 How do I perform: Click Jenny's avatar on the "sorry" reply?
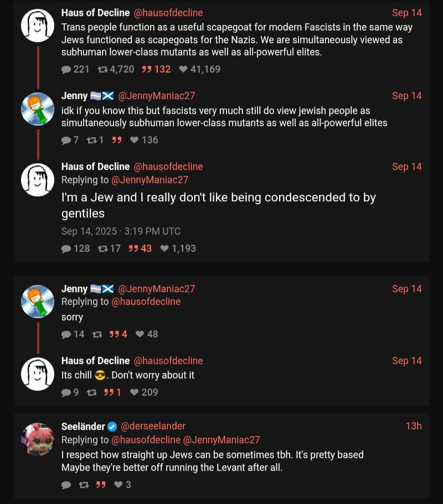37,302
